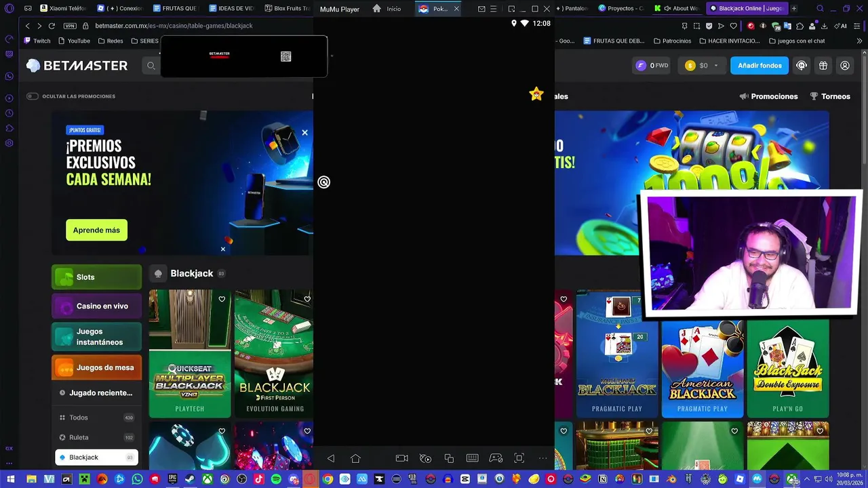Select Juegos de mesa category

(x=96, y=367)
